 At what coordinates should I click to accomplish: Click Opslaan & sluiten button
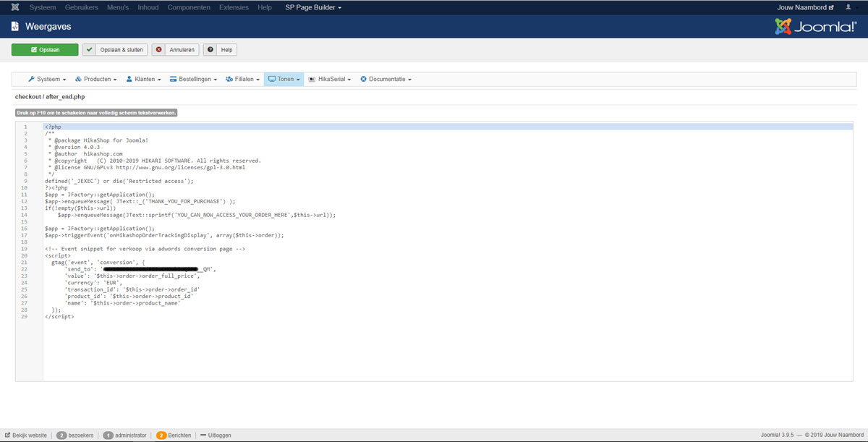coord(114,50)
